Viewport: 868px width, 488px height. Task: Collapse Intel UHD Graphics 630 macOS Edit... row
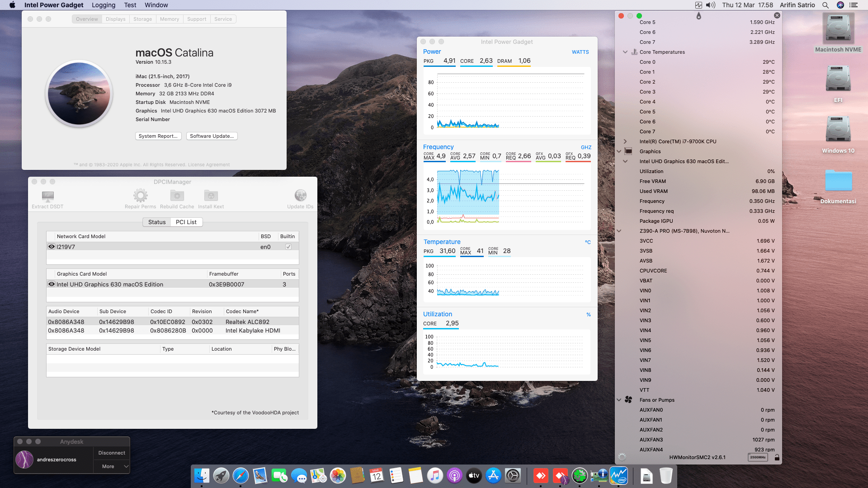(x=625, y=161)
